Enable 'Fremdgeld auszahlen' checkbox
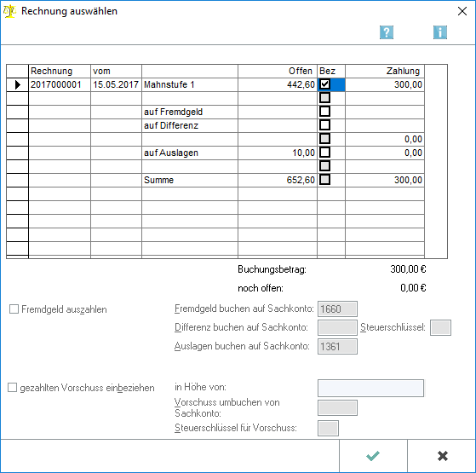 tap(14, 309)
